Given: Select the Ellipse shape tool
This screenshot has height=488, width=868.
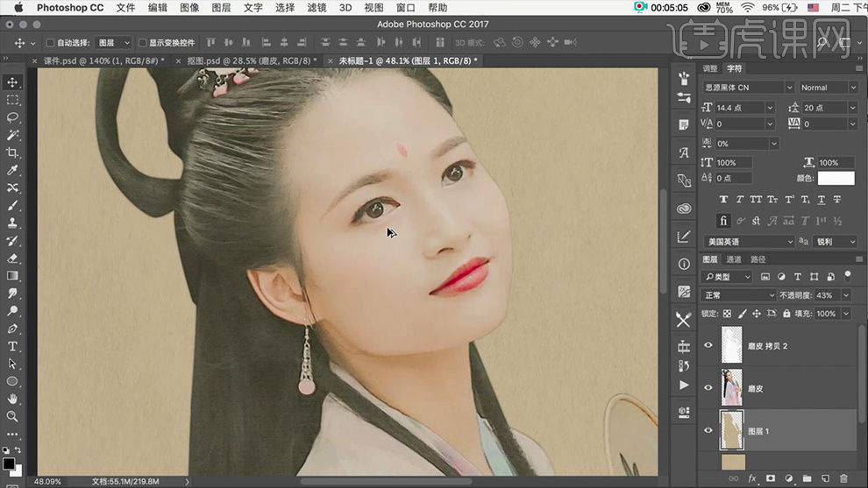Looking at the screenshot, I should 12,381.
